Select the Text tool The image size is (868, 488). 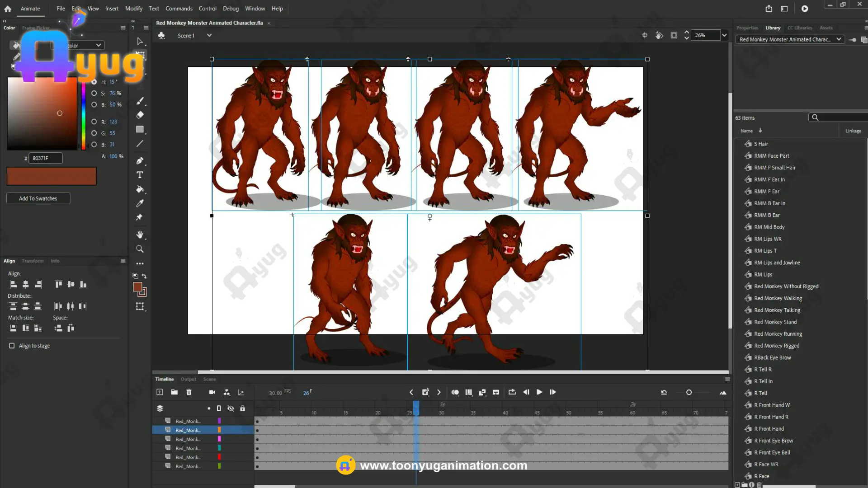click(140, 175)
